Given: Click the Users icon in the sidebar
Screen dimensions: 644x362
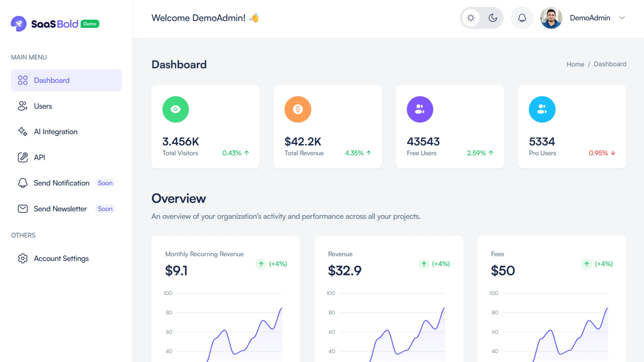Looking at the screenshot, I should pyautogui.click(x=23, y=106).
